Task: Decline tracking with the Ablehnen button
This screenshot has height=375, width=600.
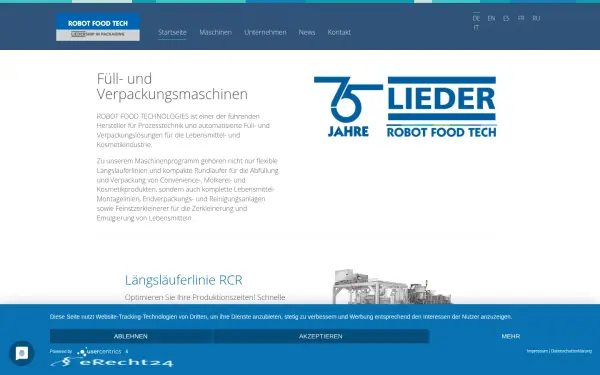Action: pos(130,336)
